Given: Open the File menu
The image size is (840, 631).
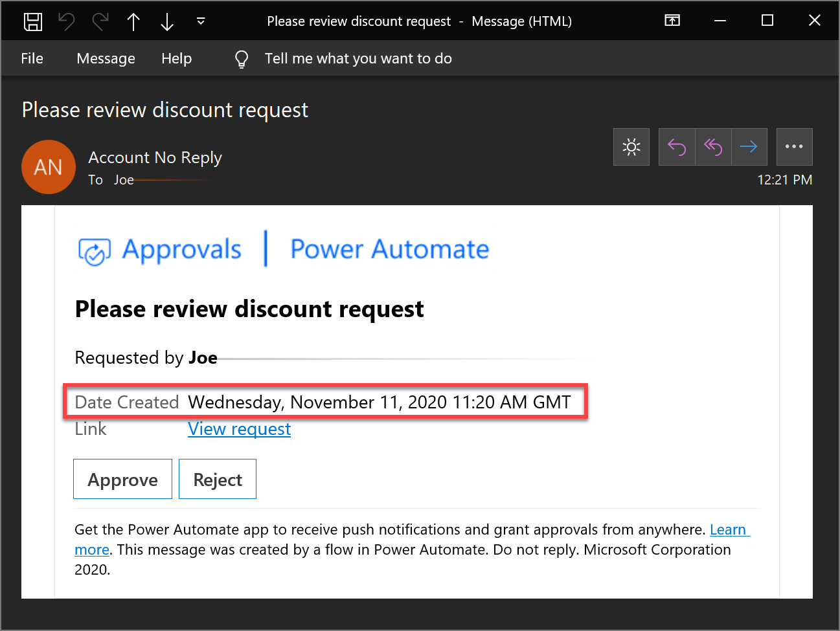Looking at the screenshot, I should [x=32, y=58].
